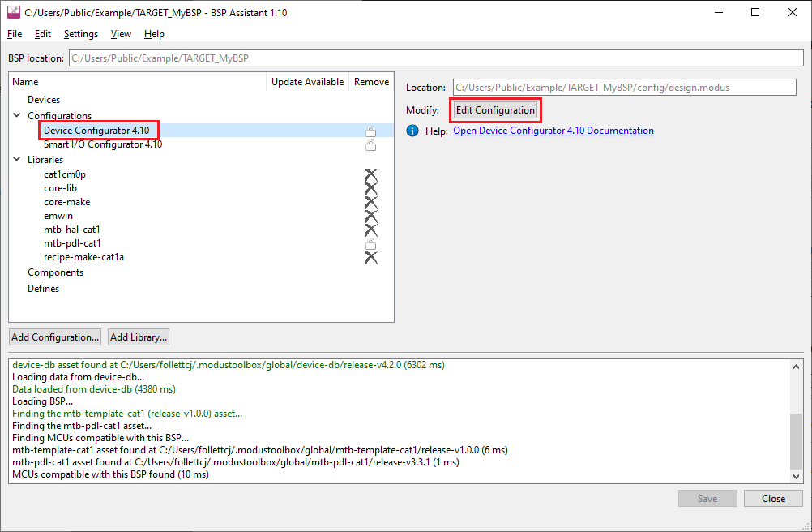Viewport: 812px width, 532px height.
Task: Click the BSP Assistant app icon in title bar
Action: (13, 12)
